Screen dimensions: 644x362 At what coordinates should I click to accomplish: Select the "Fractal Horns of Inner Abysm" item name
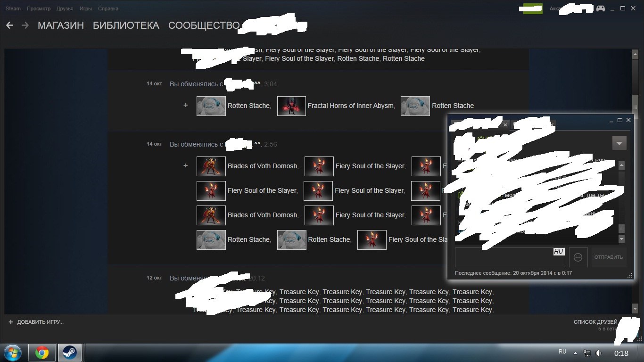(350, 106)
